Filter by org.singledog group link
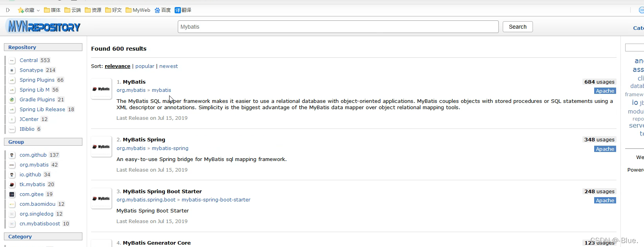Image resolution: width=644 pixels, height=247 pixels. [x=36, y=214]
